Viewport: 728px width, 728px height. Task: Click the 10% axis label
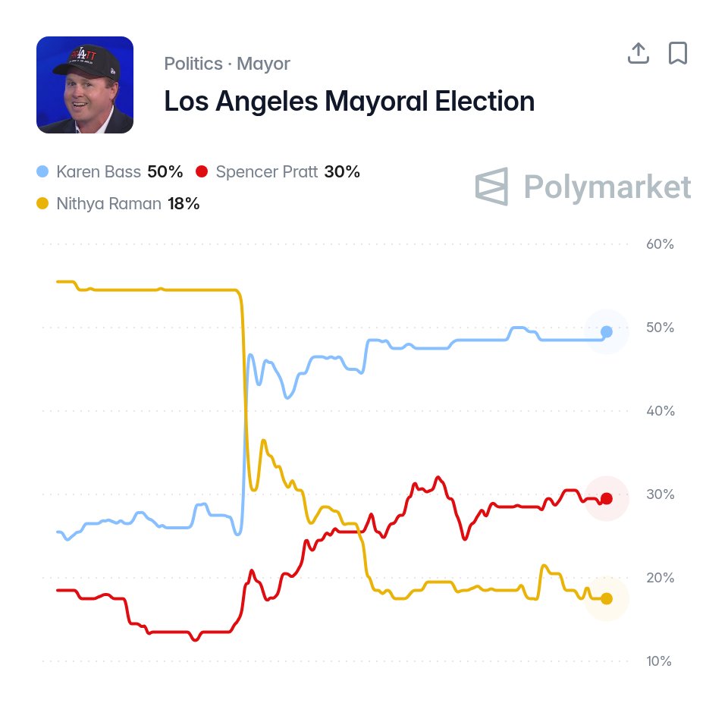click(x=659, y=661)
